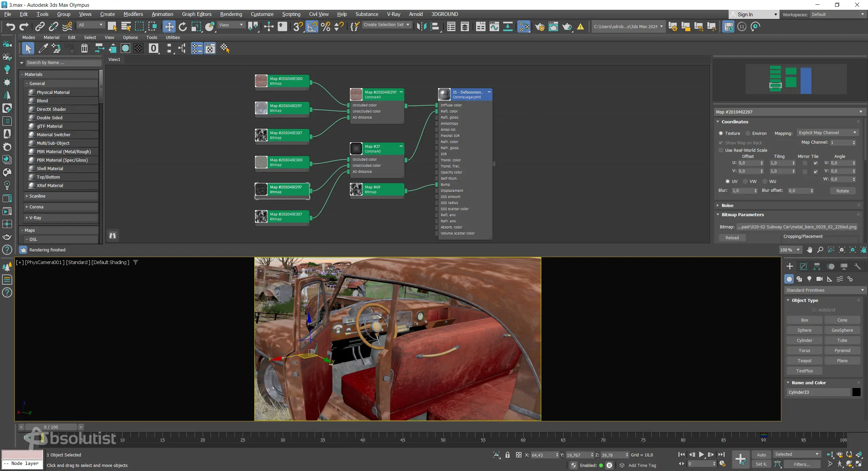Open the Workspaces Default dropdown

pyautogui.click(x=837, y=15)
